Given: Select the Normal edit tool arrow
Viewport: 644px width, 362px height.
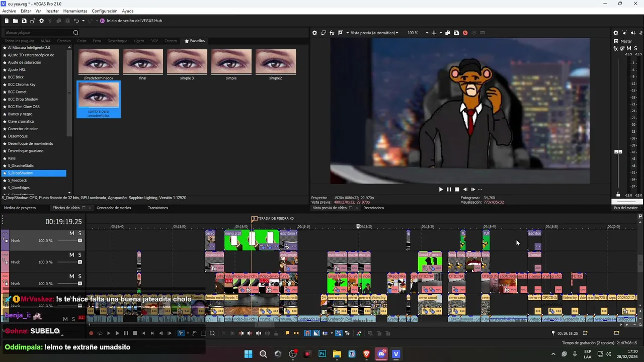Looking at the screenshot, I should pyautogui.click(x=181, y=333).
